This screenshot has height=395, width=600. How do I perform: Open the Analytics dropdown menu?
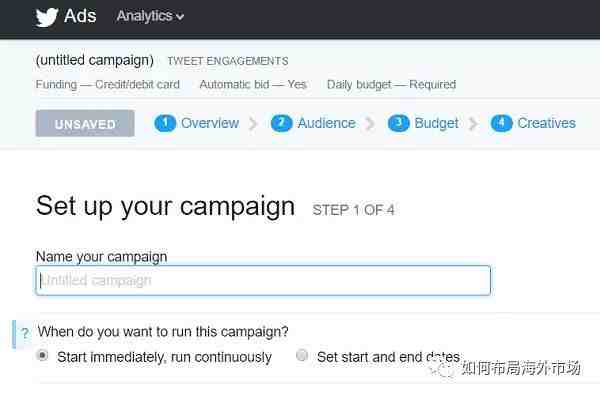click(150, 16)
